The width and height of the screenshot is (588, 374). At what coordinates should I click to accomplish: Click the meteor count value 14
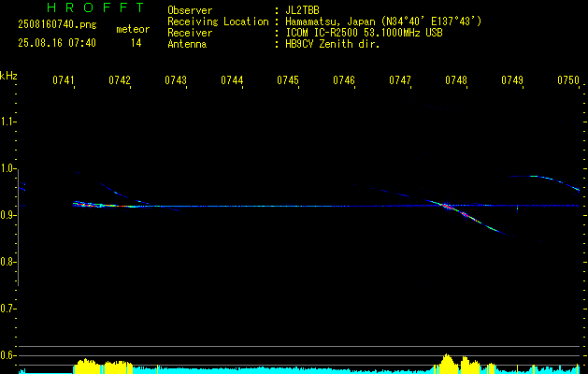coord(136,43)
